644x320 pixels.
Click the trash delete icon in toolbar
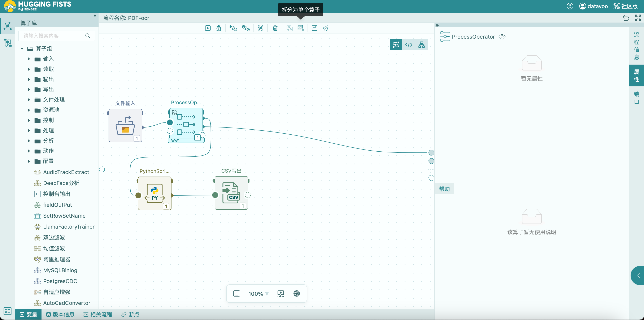pyautogui.click(x=275, y=28)
